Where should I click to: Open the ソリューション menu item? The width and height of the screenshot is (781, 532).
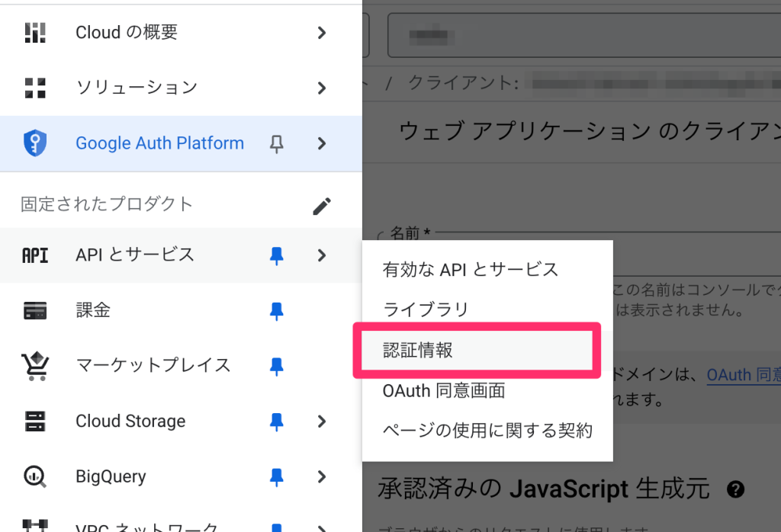point(181,88)
